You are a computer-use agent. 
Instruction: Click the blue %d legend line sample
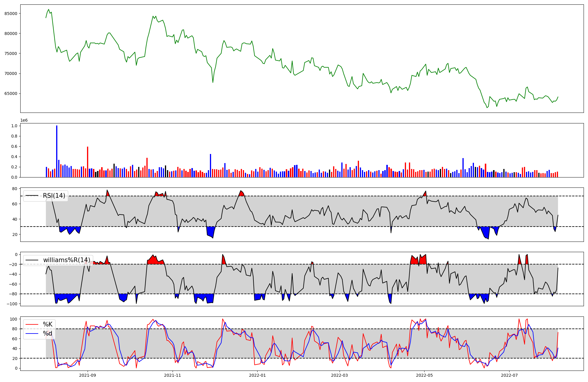coord(32,334)
